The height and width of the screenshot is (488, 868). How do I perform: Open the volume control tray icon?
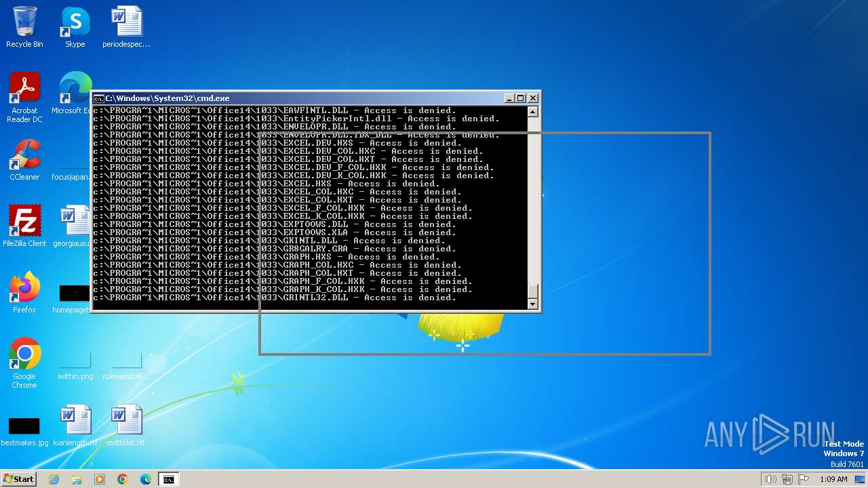[770, 479]
